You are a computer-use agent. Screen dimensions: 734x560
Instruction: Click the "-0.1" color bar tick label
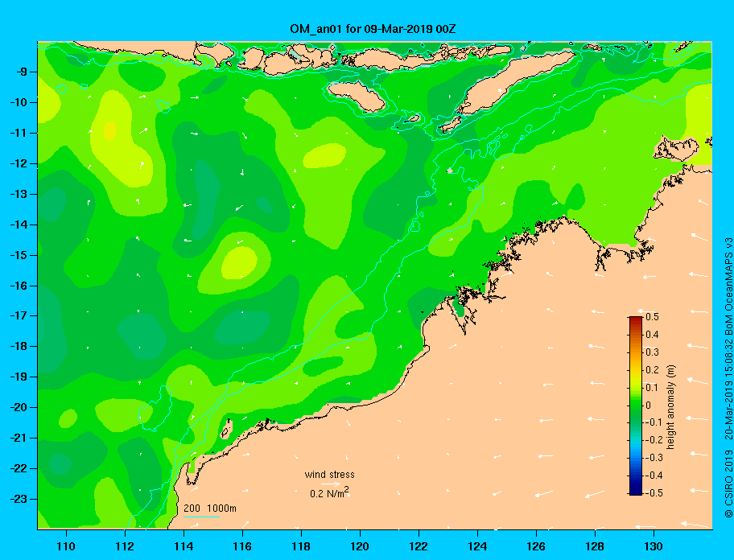click(x=654, y=422)
